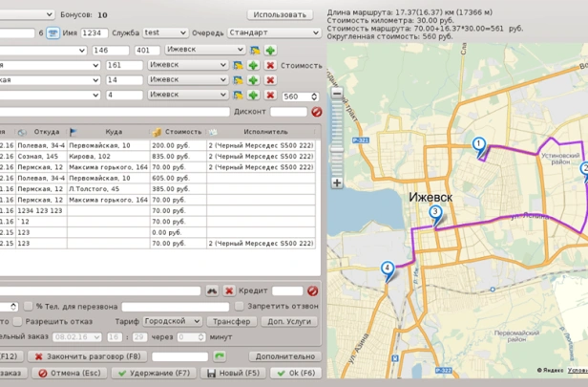Click the binoculars search icon
Image resolution: width=588 pixels, height=387 pixels.
pyautogui.click(x=213, y=290)
